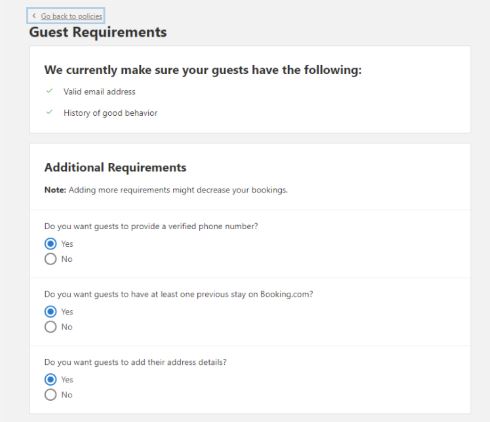The image size is (490, 422).
Task: Click the back chevron arrow icon
Action: coord(34,16)
